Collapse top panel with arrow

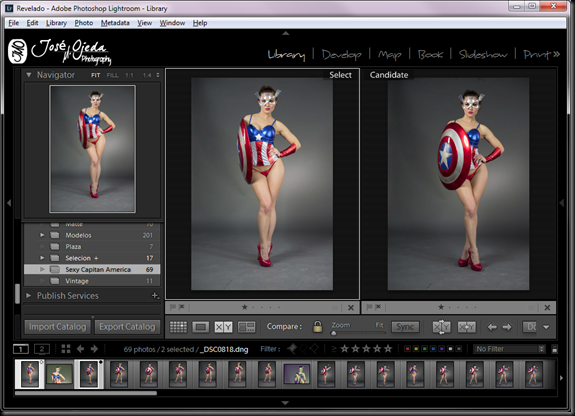[286, 33]
